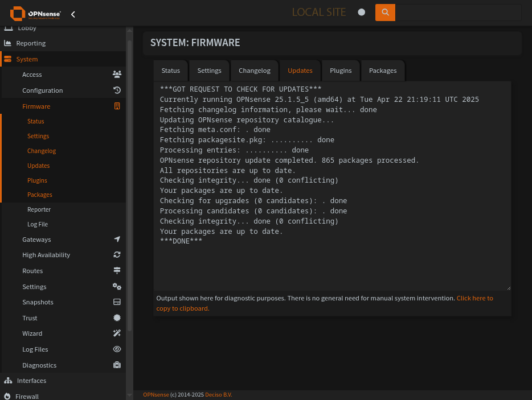This screenshot has width=532, height=400.
Task: Expand the Access submenu
Action: pyautogui.click(x=64, y=75)
